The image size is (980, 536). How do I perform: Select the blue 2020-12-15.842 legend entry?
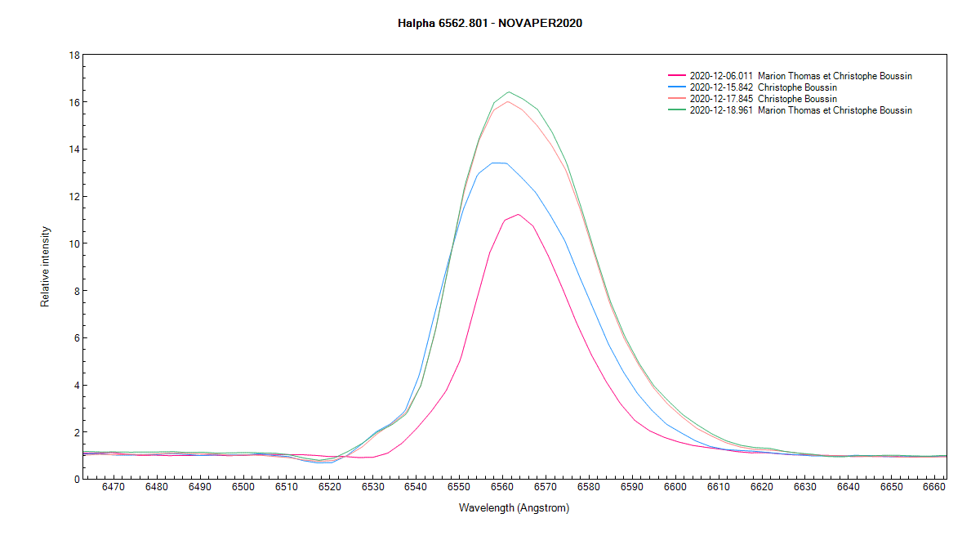[x=764, y=87]
